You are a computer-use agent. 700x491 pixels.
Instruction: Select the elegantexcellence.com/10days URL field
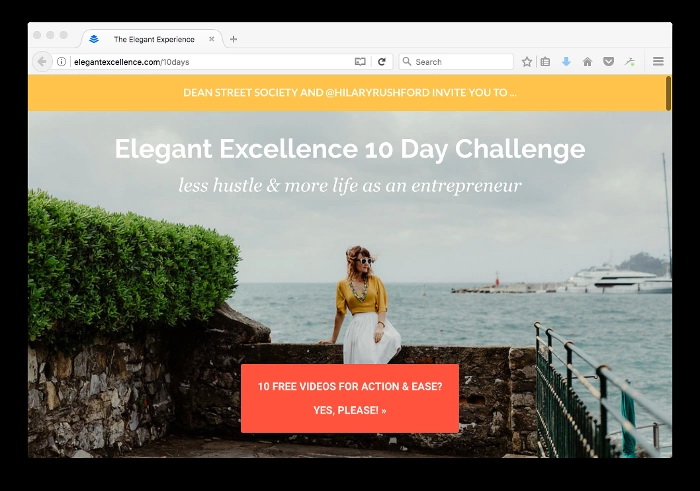pyautogui.click(x=210, y=62)
